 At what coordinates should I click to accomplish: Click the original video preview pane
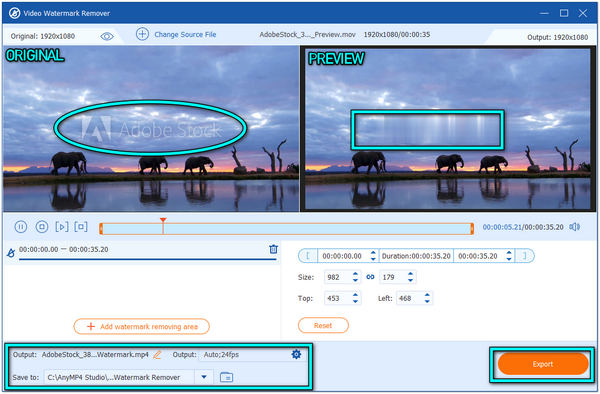[151, 129]
